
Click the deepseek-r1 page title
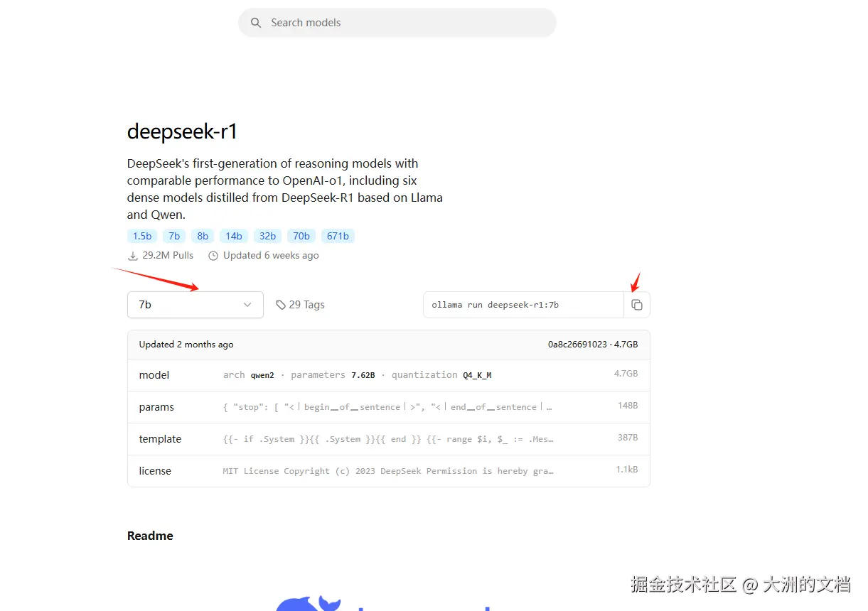[x=182, y=131]
